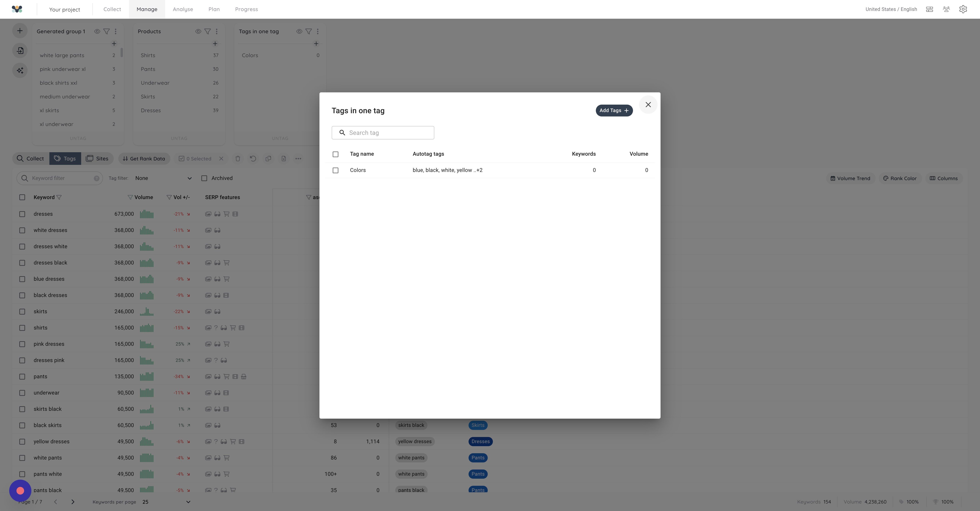Screen dimensions: 980x511
Task: Click the import file sidebar icon
Action: [x=20, y=50]
